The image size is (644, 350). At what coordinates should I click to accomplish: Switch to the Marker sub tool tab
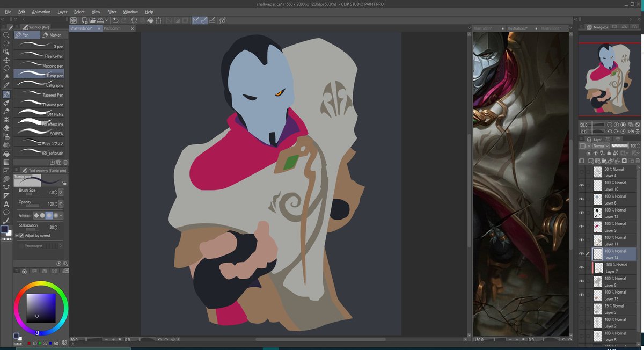[x=53, y=35]
